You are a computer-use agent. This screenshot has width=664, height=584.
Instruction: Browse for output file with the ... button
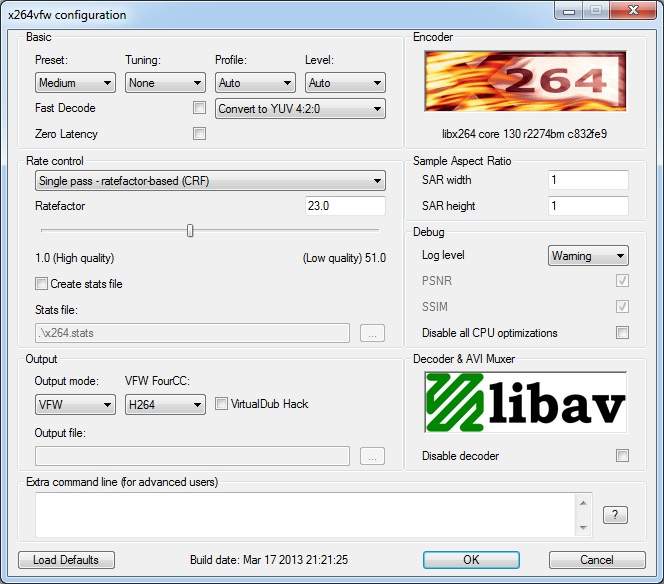coord(372,456)
